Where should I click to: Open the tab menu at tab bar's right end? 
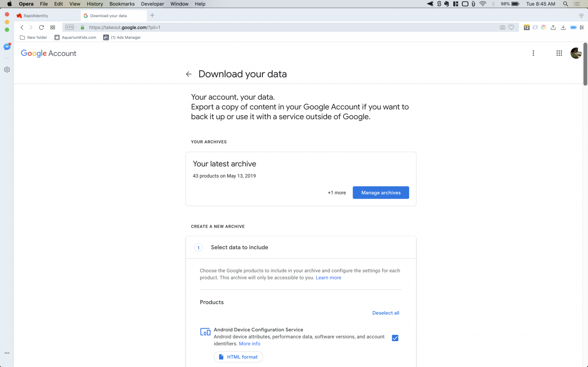(x=581, y=16)
